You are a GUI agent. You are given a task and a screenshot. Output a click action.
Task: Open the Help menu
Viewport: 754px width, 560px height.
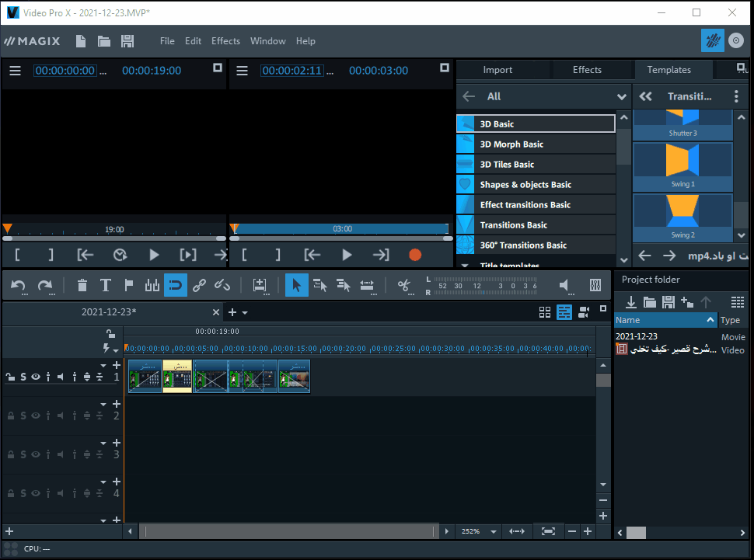pos(305,41)
